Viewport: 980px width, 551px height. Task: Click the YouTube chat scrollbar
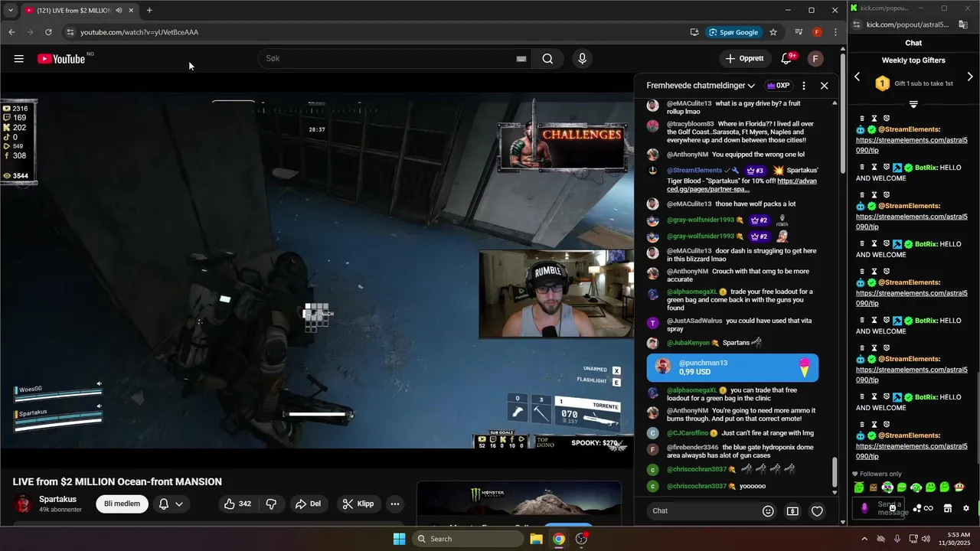coord(835,474)
